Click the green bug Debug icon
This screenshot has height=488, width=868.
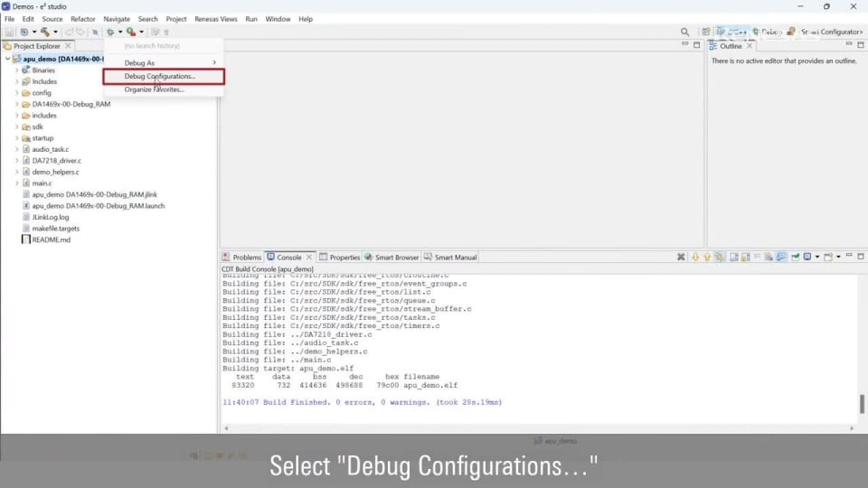pos(109,32)
